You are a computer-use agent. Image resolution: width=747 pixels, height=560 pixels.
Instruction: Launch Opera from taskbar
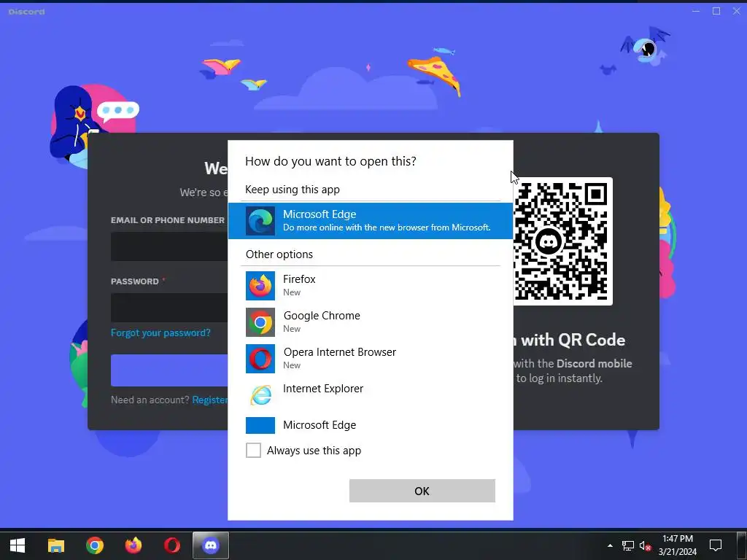tap(172, 545)
